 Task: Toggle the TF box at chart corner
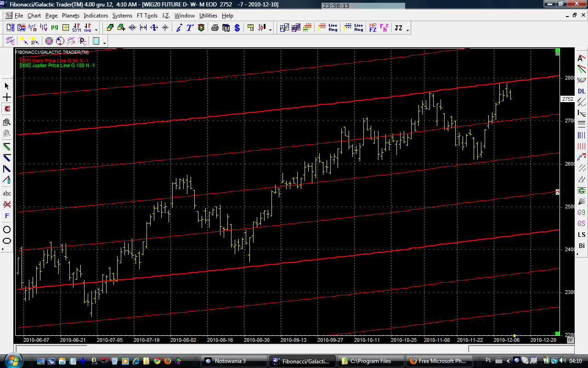570,340
